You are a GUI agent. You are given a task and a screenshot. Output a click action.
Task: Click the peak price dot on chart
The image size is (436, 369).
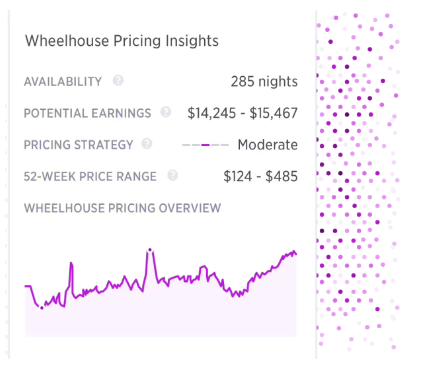coord(150,249)
